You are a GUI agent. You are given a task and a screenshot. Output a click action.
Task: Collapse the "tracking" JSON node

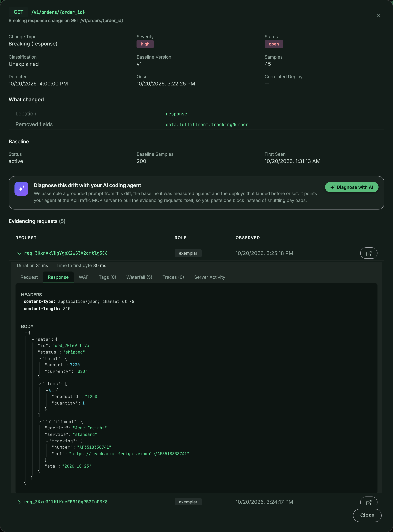click(47, 441)
